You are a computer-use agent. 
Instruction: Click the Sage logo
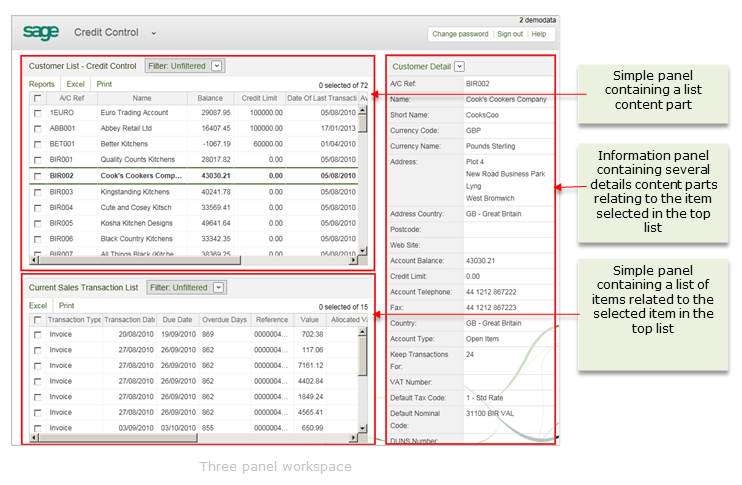[x=41, y=32]
